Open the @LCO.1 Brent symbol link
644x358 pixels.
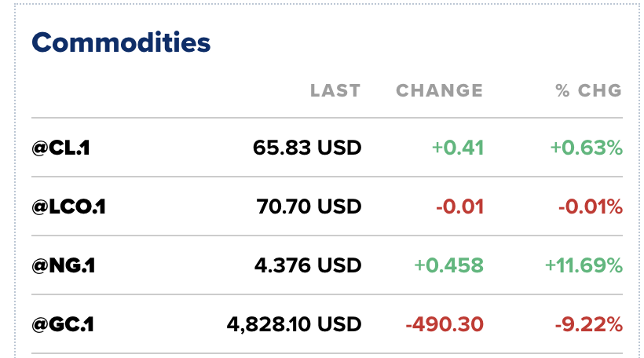[68, 206]
